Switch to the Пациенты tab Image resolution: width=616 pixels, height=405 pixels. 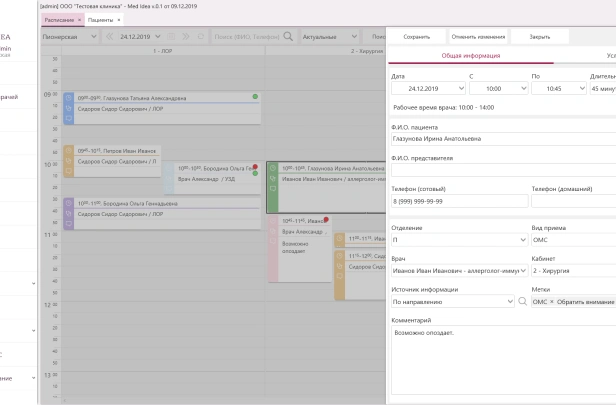point(99,19)
